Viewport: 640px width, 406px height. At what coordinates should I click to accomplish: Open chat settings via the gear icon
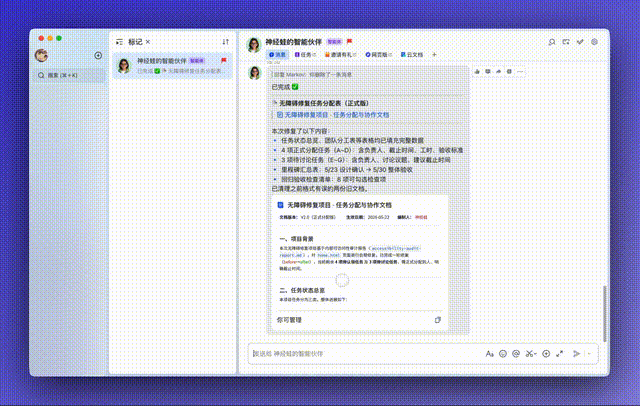[x=594, y=42]
